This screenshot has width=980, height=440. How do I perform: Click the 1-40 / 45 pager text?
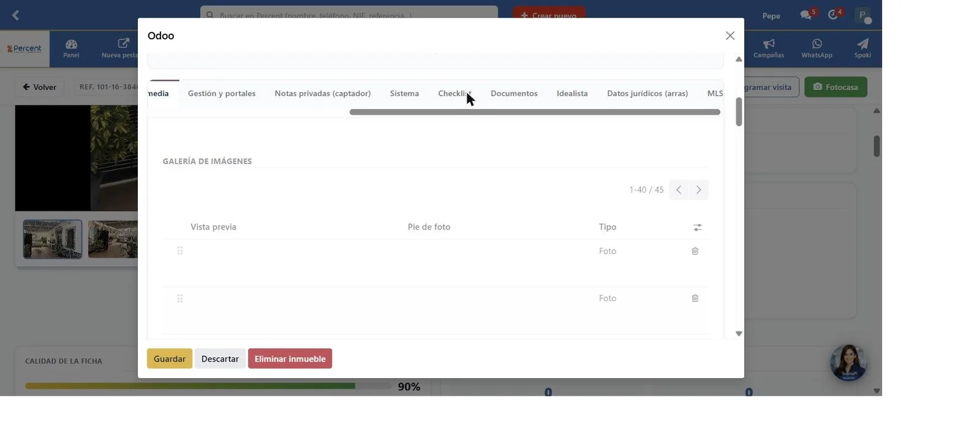tap(646, 190)
